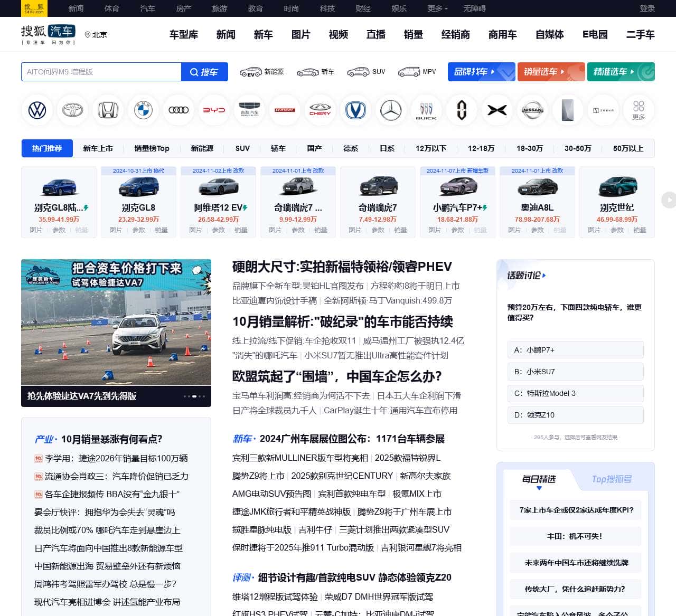The width and height of the screenshot is (676, 616).
Task: Filter by 新能源 EV car icon
Action: pyautogui.click(x=261, y=72)
